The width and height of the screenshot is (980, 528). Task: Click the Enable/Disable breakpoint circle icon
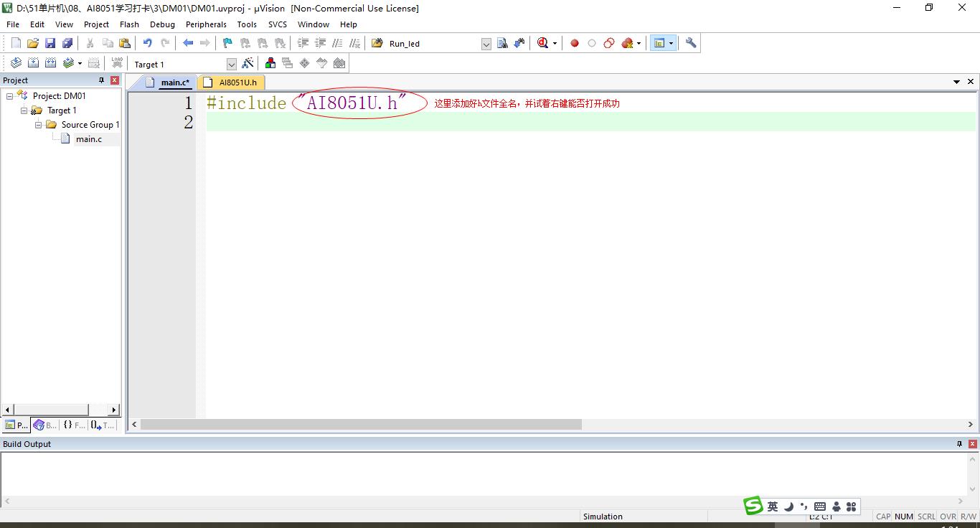point(592,43)
